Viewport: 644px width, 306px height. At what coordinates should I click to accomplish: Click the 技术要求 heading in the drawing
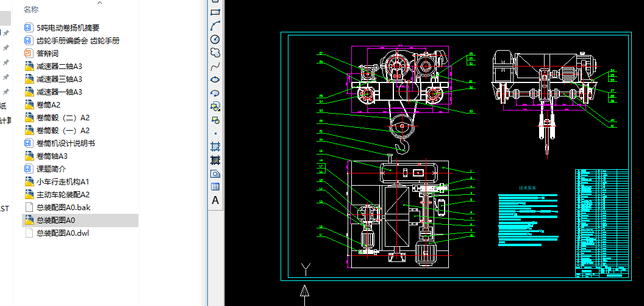[528, 188]
